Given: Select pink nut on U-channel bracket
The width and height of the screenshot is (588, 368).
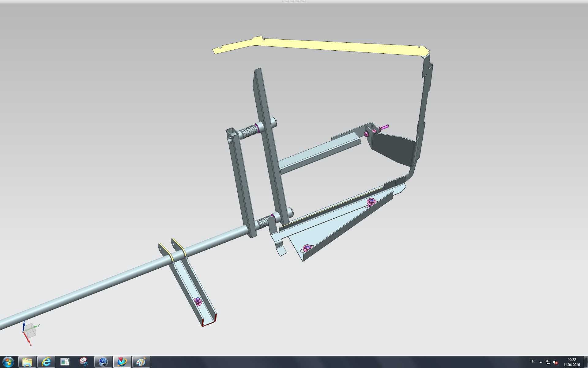Looking at the screenshot, I should (x=198, y=302).
